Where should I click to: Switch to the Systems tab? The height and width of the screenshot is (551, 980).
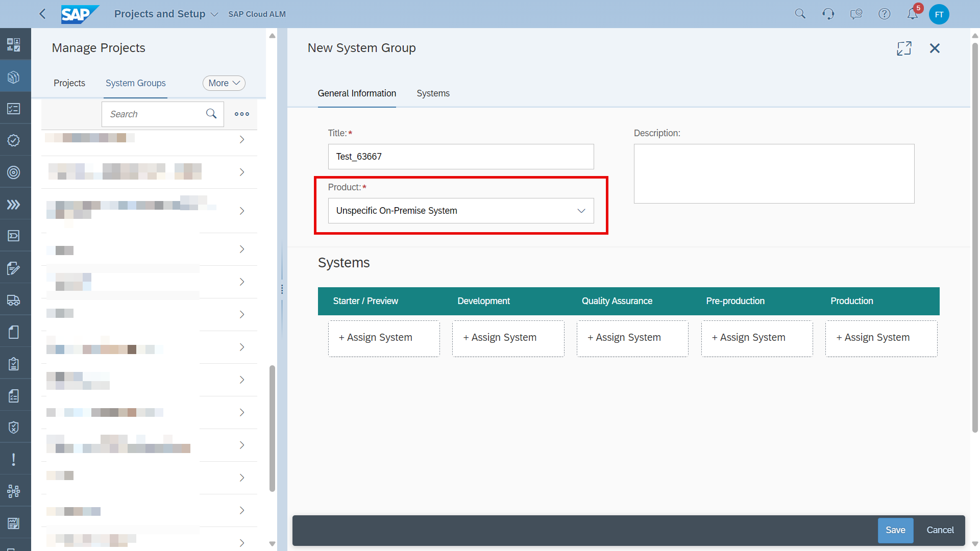433,93
